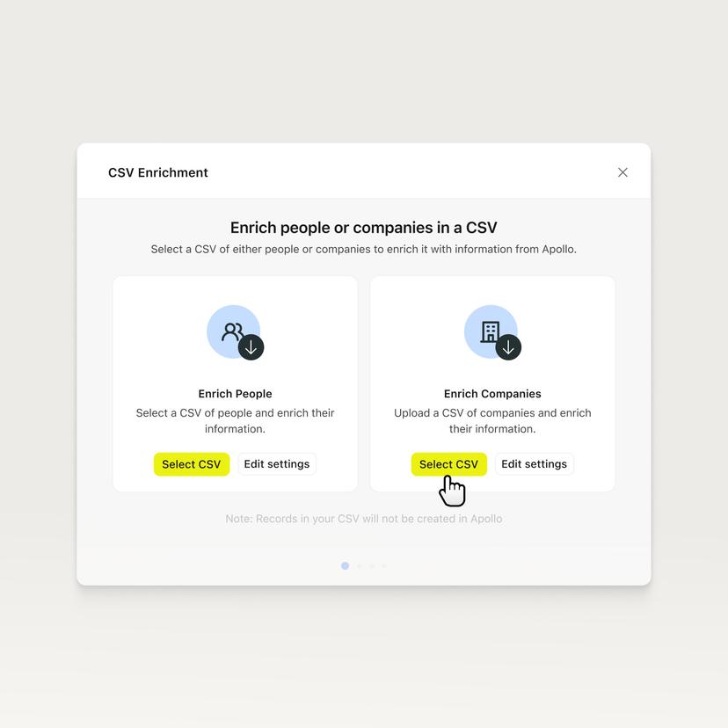Screen dimensions: 728x728
Task: Close the CSV Enrichment dialog
Action: (x=622, y=172)
